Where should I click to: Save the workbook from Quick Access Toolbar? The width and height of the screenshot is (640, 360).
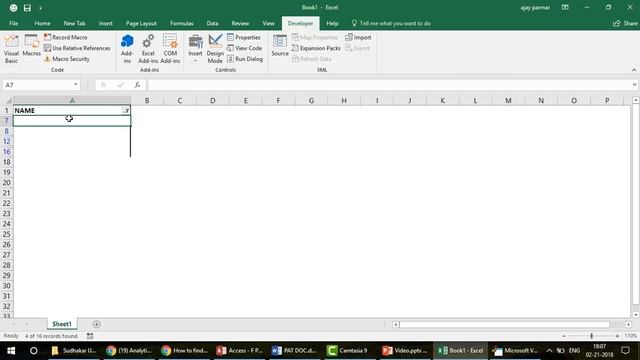(x=27, y=8)
